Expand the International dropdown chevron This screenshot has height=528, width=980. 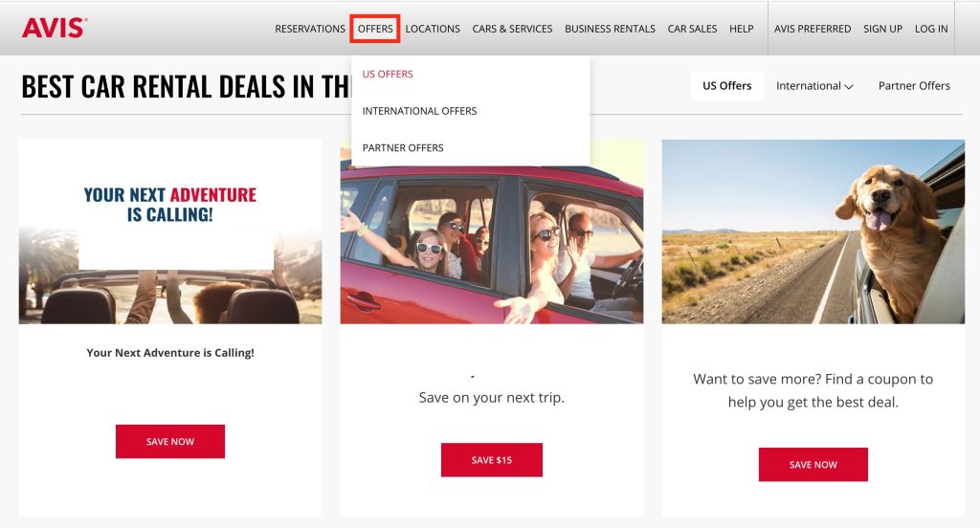[849, 87]
